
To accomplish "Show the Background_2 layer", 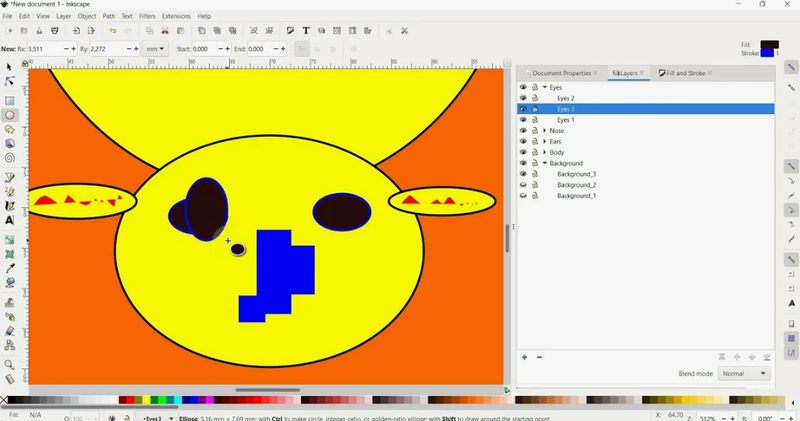I will click(523, 185).
